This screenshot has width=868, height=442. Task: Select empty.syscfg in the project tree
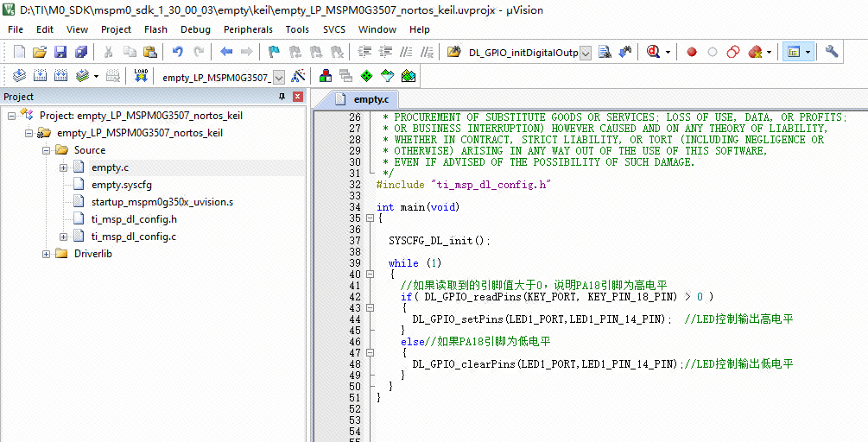122,185
